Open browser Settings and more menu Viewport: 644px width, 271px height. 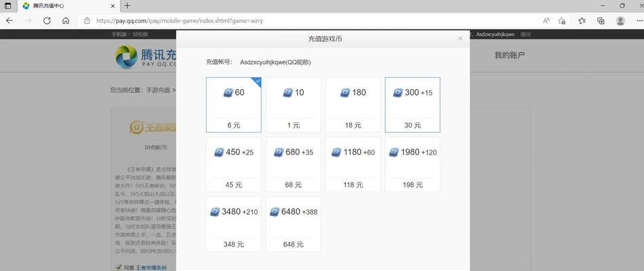click(x=639, y=20)
